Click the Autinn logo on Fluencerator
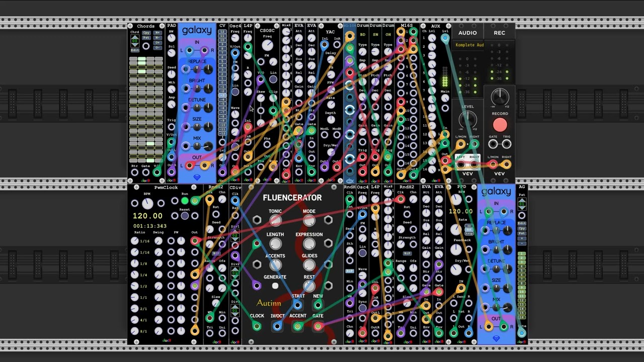 pos(269,303)
